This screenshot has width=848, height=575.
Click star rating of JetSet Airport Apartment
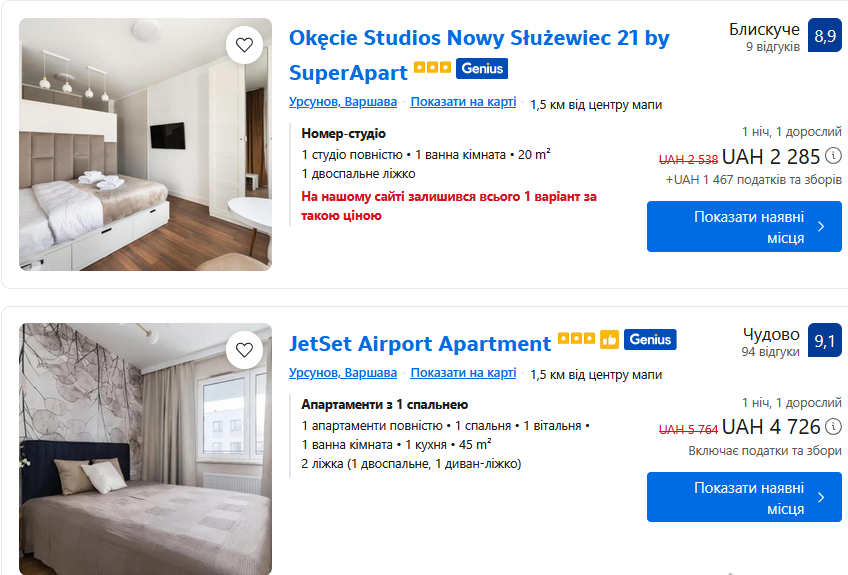tap(576, 340)
